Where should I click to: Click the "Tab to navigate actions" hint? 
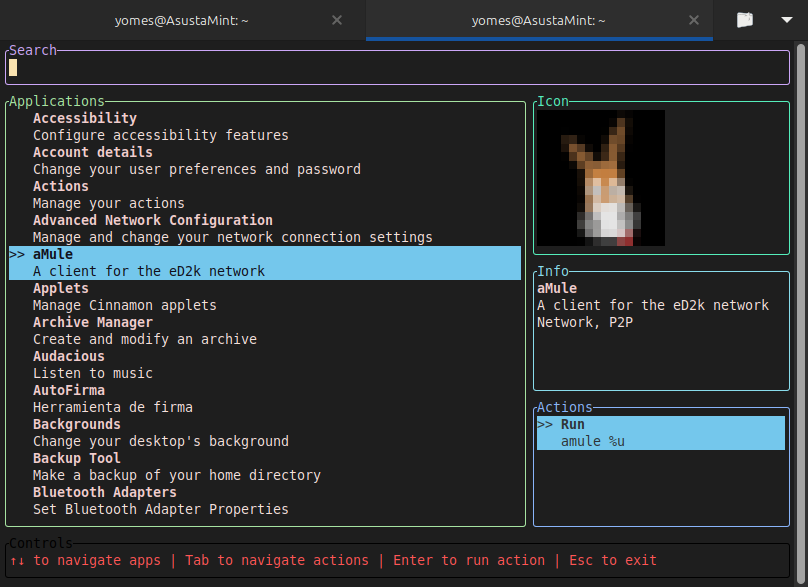pyautogui.click(x=277, y=560)
